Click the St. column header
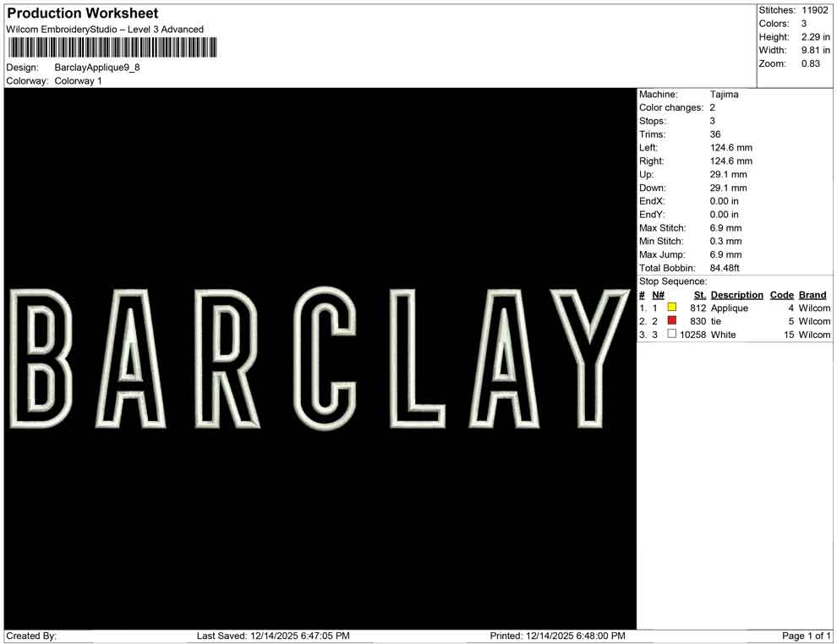 point(699,295)
